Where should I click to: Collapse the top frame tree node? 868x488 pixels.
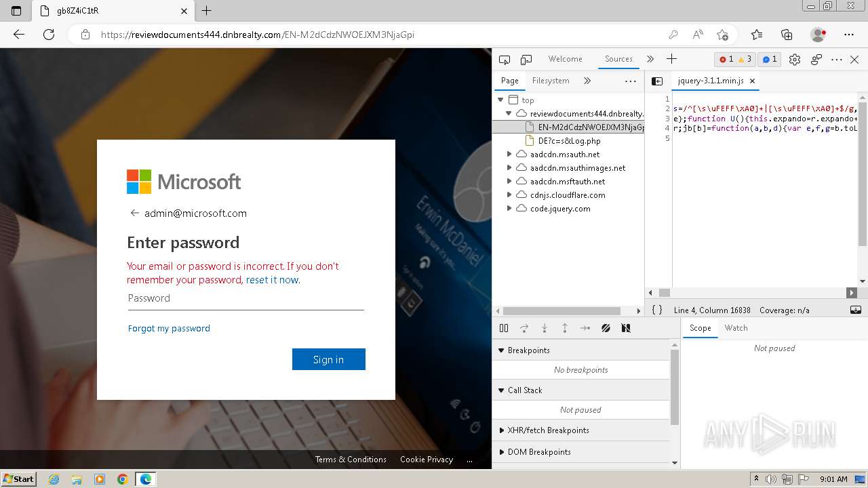tap(500, 100)
